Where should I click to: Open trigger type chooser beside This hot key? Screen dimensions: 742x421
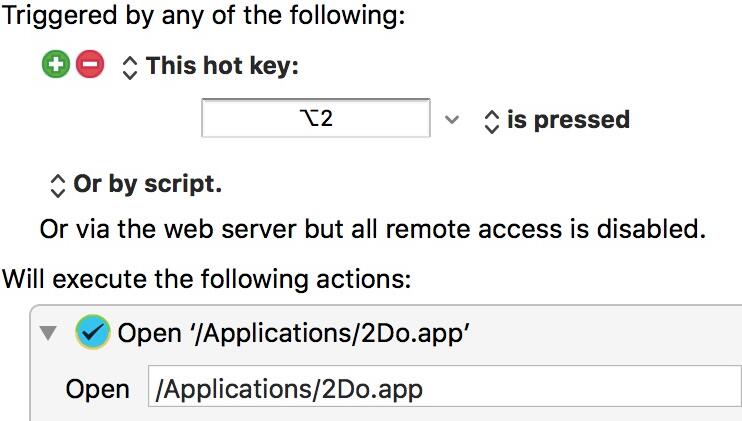(130, 68)
